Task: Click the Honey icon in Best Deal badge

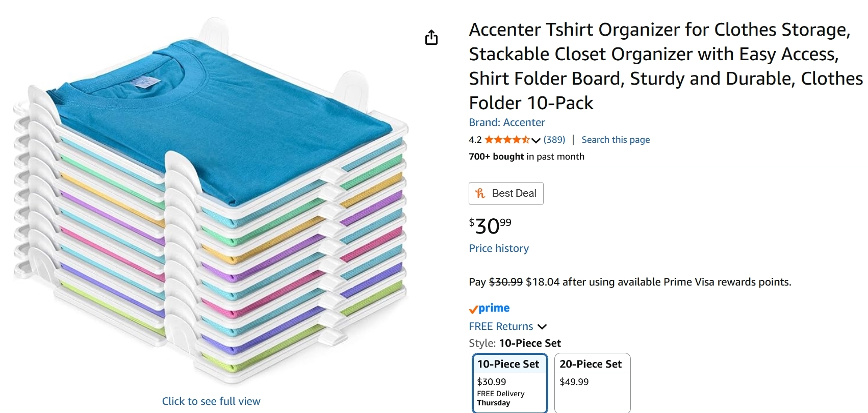Action: 480,193
